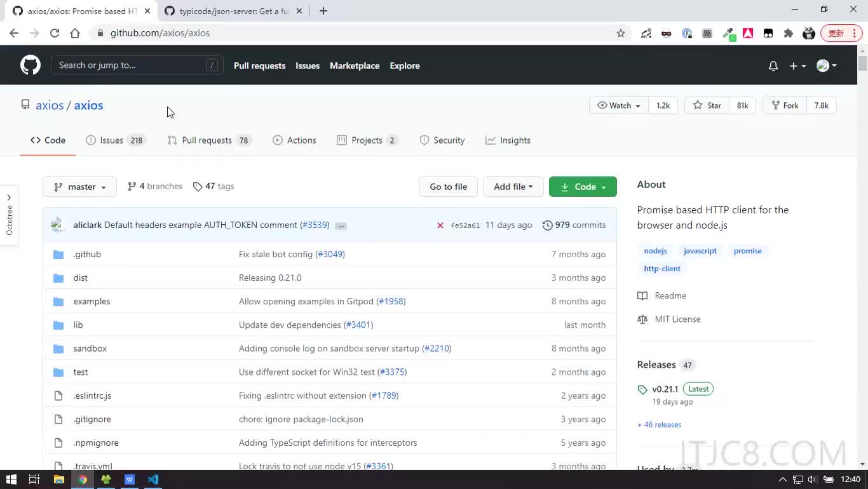Click the commit hash fe52a61
Viewport: 868px width, 489px height.
pyautogui.click(x=465, y=225)
